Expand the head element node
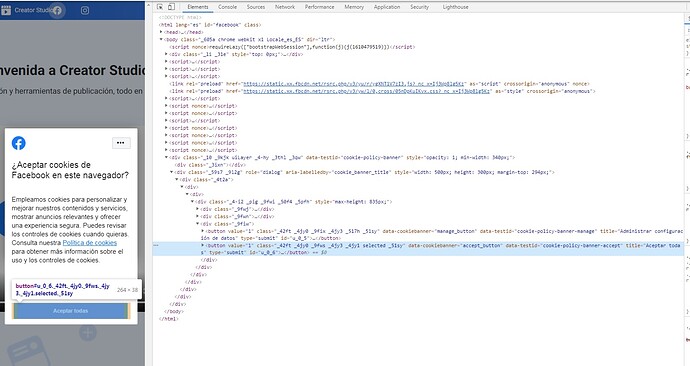 tap(161, 32)
